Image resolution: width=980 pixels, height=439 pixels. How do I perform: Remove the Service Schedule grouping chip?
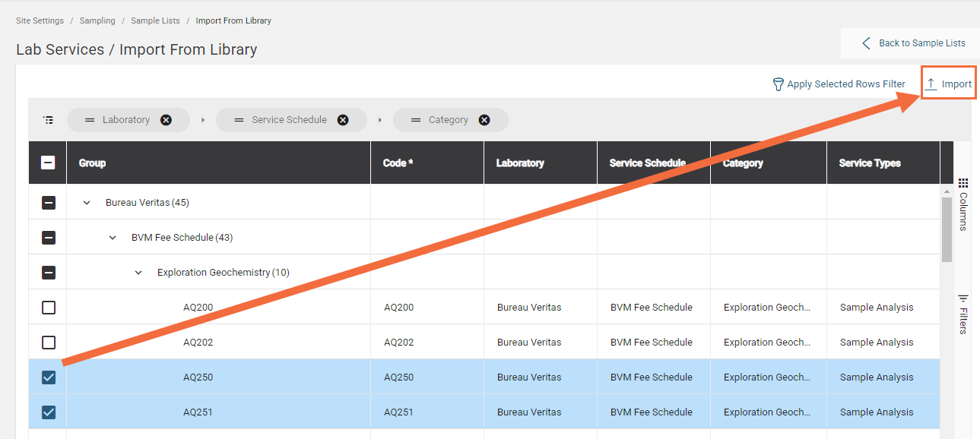(x=343, y=120)
